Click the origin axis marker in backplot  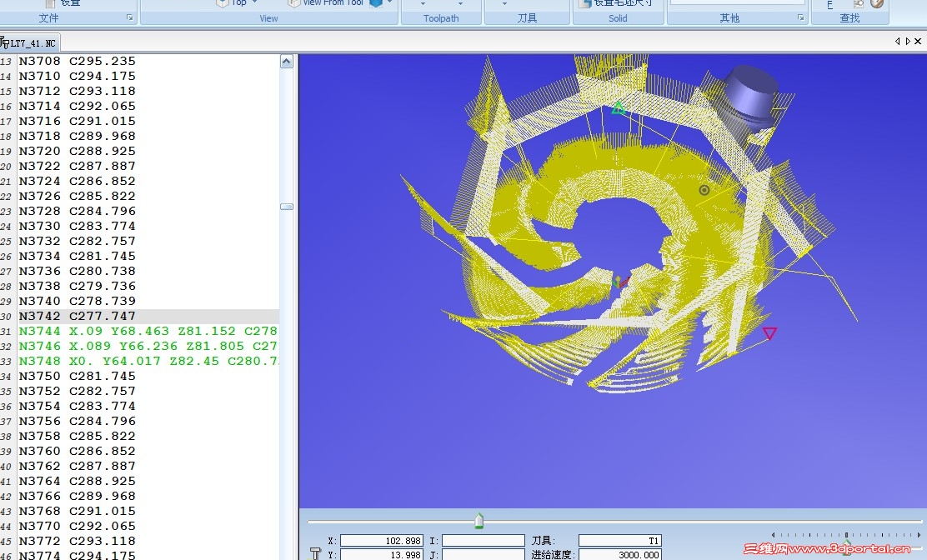click(x=619, y=282)
